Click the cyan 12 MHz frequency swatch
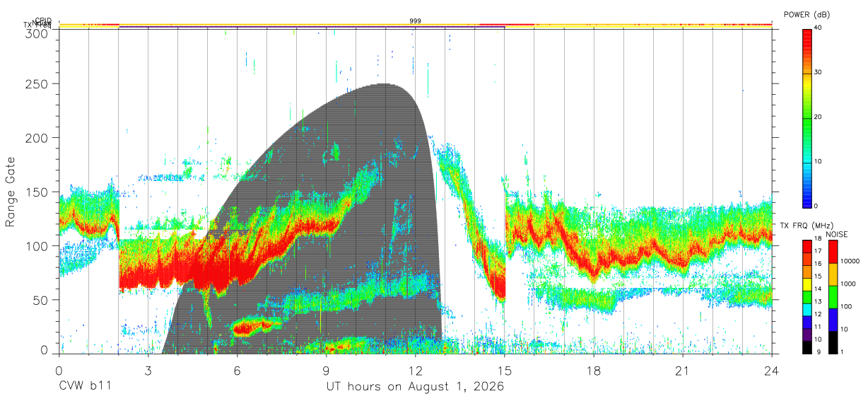868x401 pixels. (808, 309)
